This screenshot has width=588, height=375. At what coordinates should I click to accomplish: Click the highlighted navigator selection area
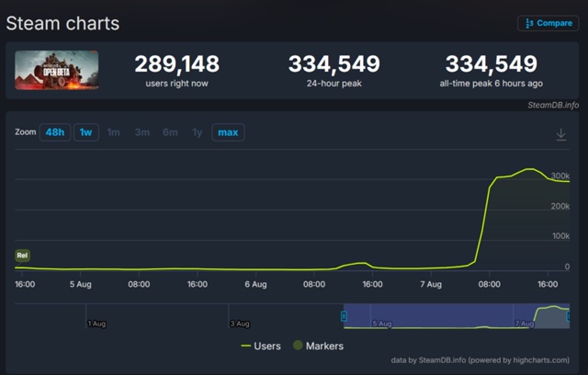pos(457,316)
